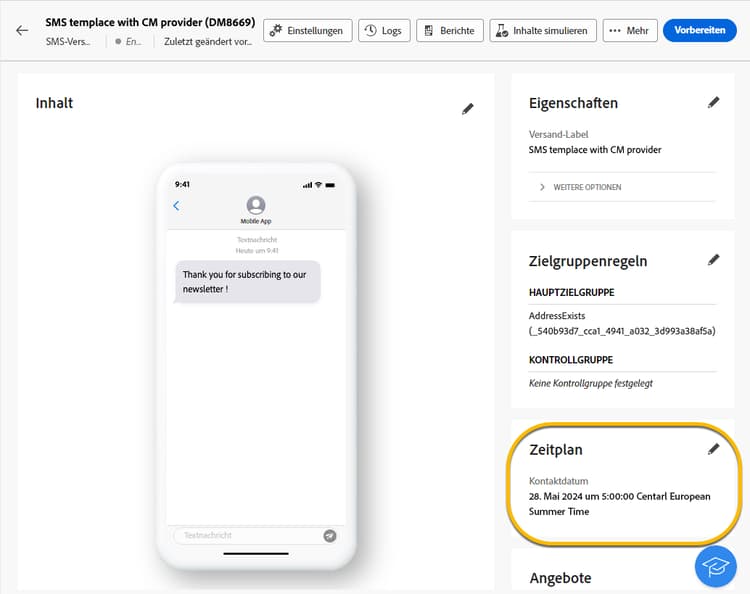
Task: Edit Inhalt with the pencil icon
Action: 468,109
